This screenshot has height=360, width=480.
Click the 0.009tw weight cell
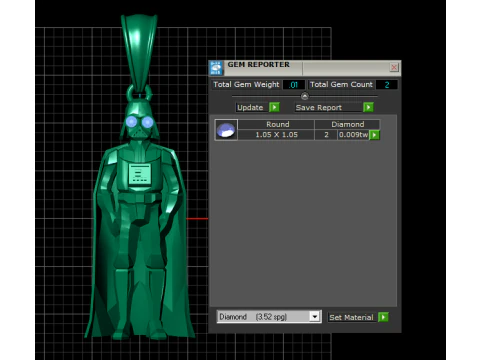pyautogui.click(x=353, y=135)
